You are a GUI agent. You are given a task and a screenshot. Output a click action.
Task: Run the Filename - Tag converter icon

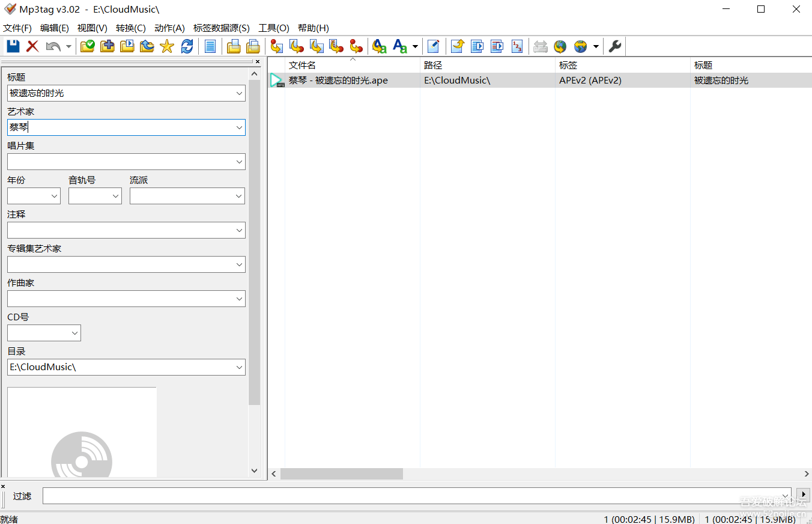tap(297, 46)
